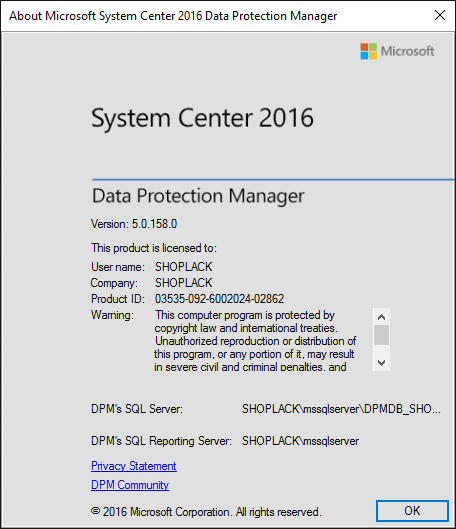Click the Version 5.0.158.0 text

point(134,224)
